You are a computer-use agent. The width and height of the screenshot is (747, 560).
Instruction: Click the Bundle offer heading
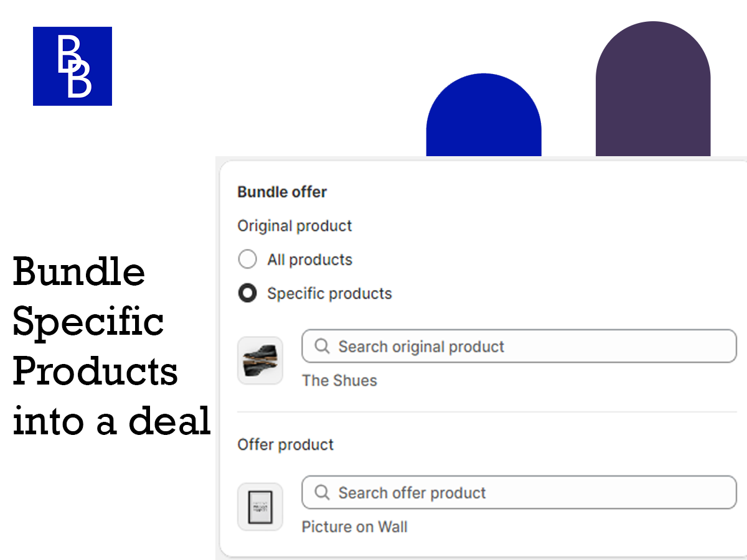pos(282,192)
